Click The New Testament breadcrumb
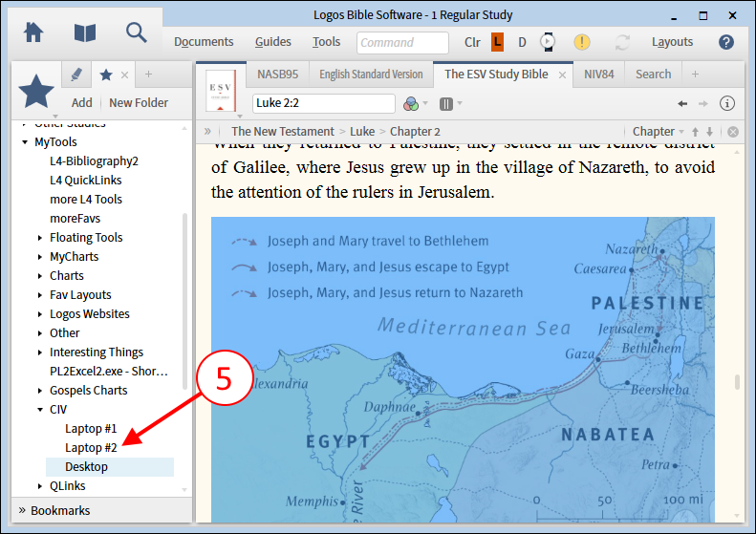 tap(283, 132)
